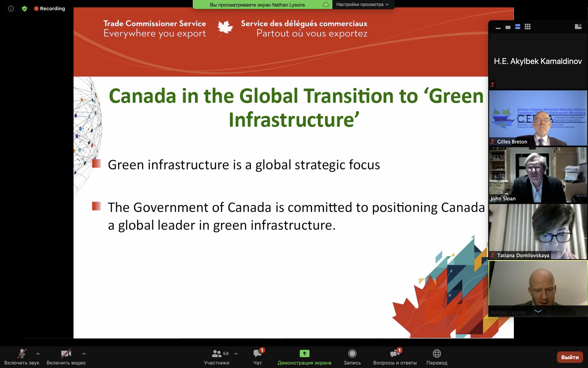Open the Перевод interpretation globe
Viewport: 588px width, 368px height.
(x=437, y=357)
